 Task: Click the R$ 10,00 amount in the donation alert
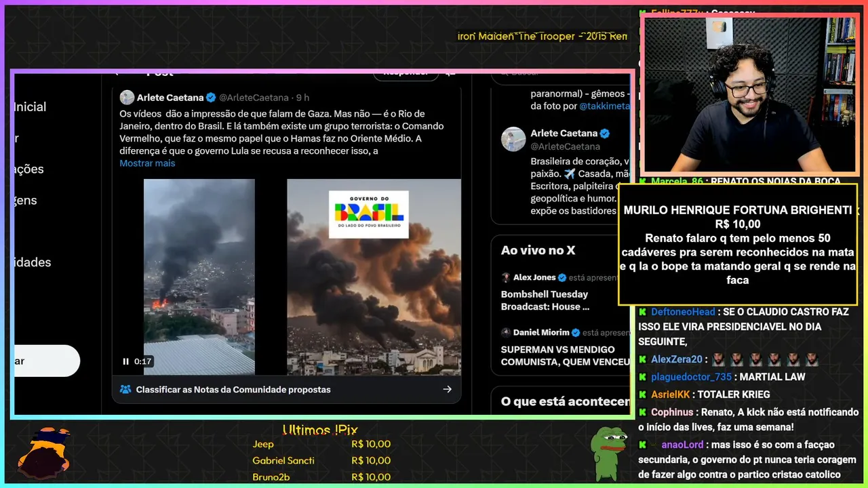point(738,224)
